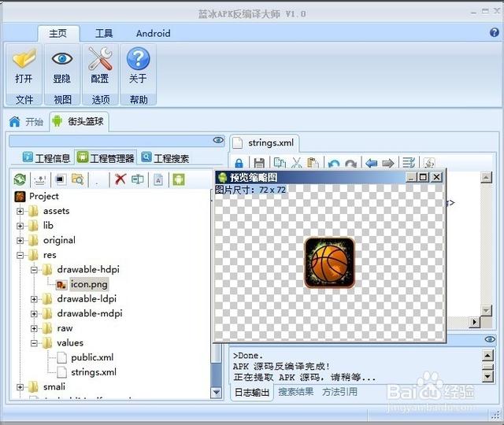504x425 pixels.
Task: Expand the drawable-mdpi folder
Action: click(34, 314)
